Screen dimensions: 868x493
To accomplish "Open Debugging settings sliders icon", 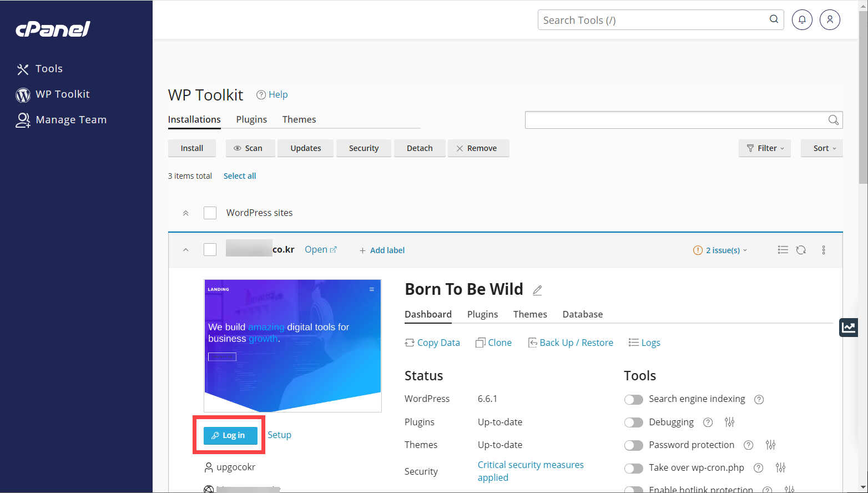I will pos(729,422).
